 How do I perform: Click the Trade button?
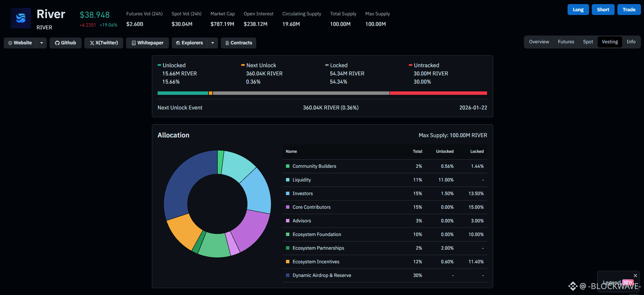click(629, 10)
